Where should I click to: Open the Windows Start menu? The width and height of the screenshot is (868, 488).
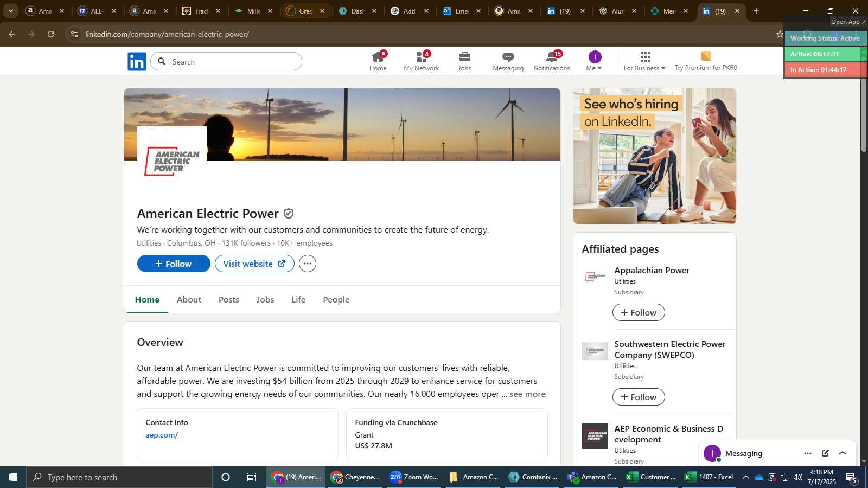[13, 477]
